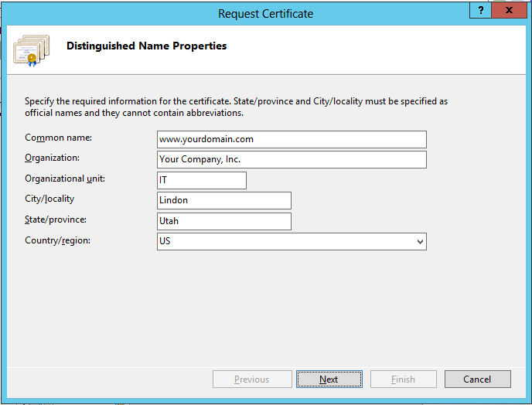Click the Common name label

click(x=58, y=138)
